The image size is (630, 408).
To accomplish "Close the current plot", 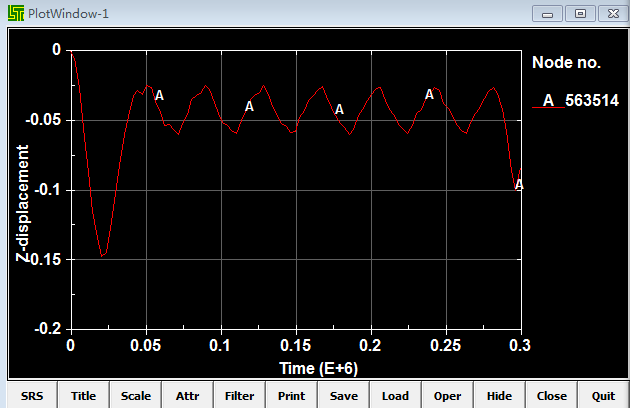I will (552, 396).
